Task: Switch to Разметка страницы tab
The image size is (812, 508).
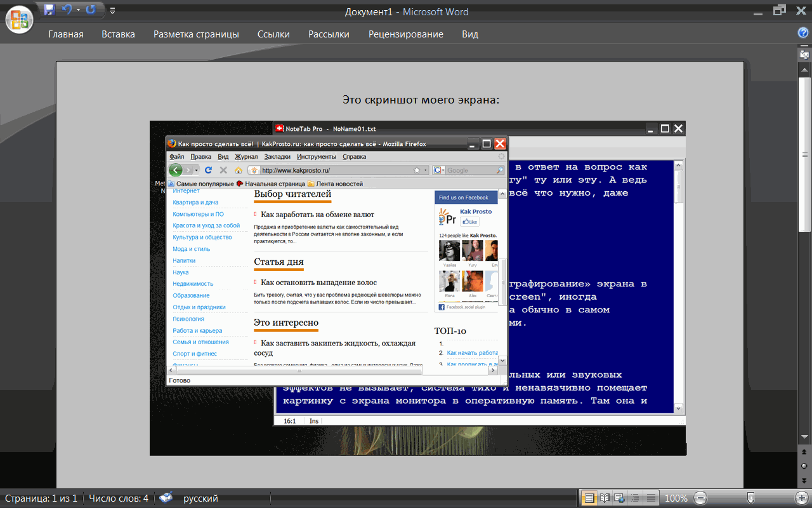Action: (x=196, y=34)
